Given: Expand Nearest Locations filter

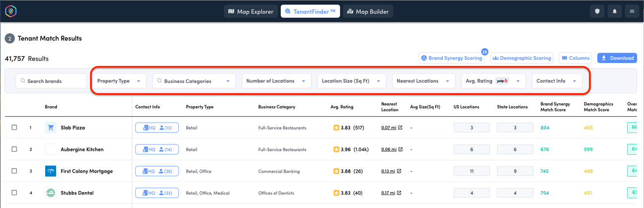Looking at the screenshot, I should tap(423, 81).
